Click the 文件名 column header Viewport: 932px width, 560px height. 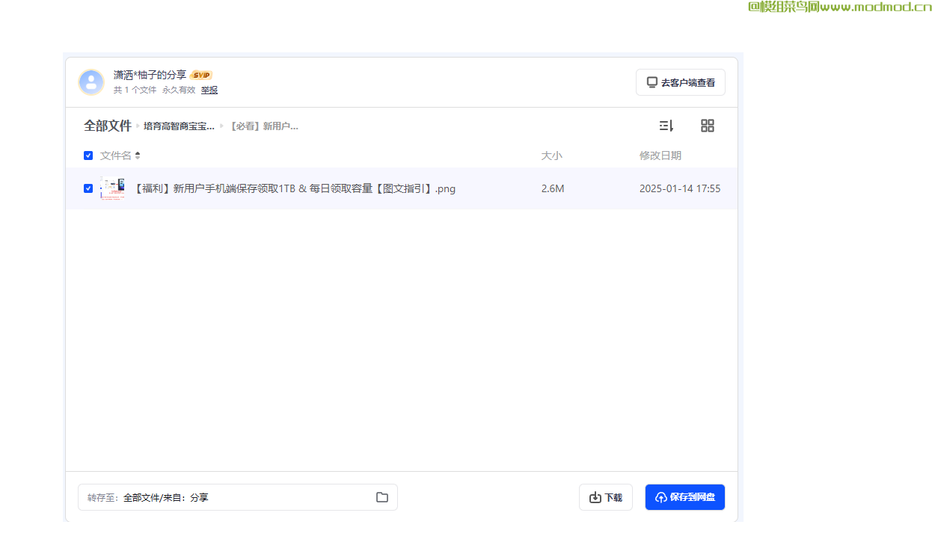tap(116, 156)
